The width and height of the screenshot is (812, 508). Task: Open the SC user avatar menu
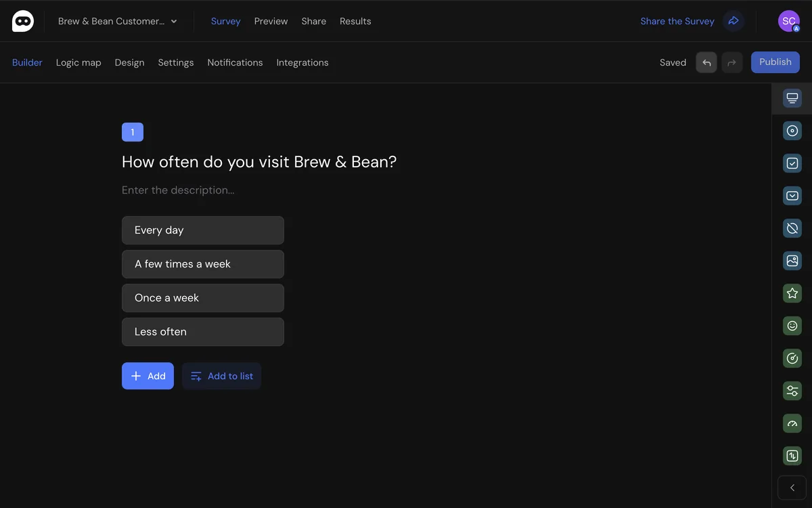pos(789,21)
